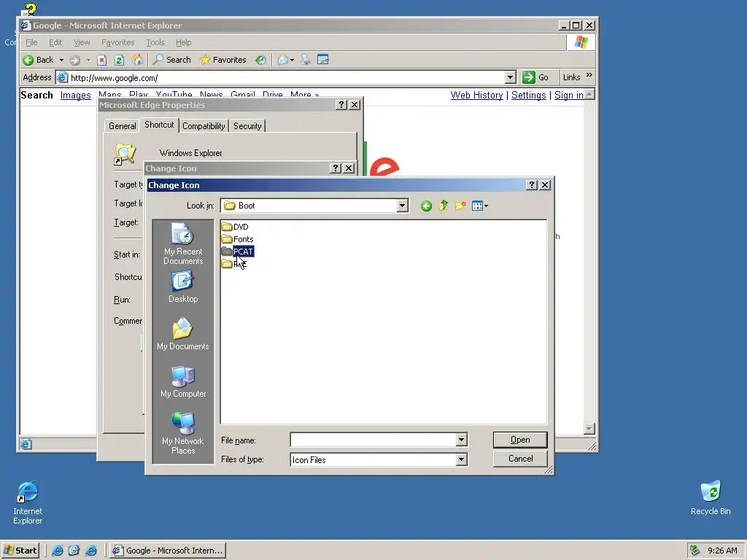Viewport: 747px width, 560px height.
Task: Open the View Menu button
Action: pos(480,206)
